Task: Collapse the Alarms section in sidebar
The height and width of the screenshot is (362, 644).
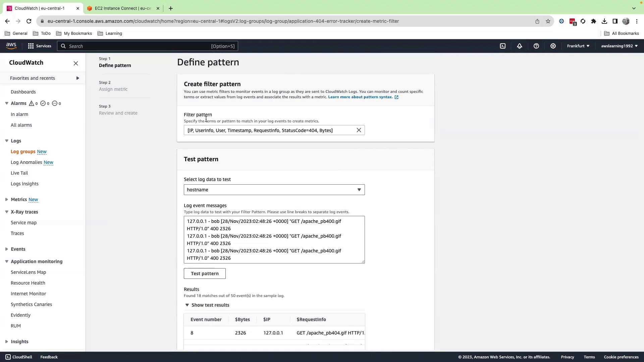Action: (x=7, y=103)
